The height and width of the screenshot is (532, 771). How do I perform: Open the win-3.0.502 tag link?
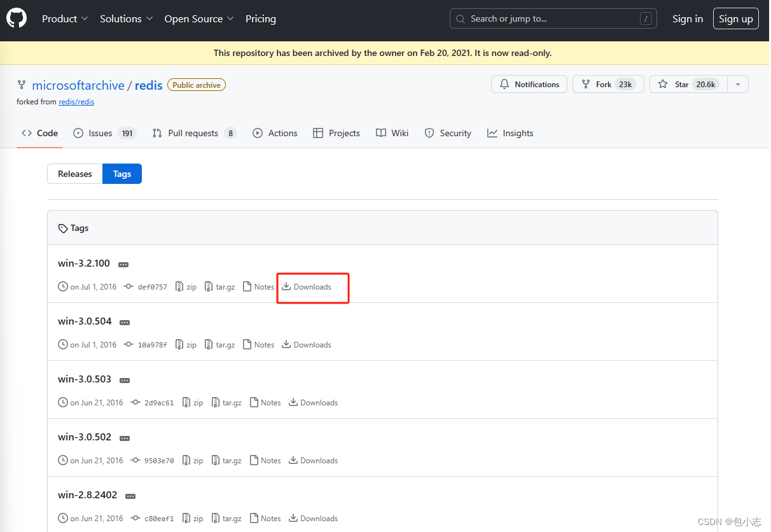tap(85, 437)
